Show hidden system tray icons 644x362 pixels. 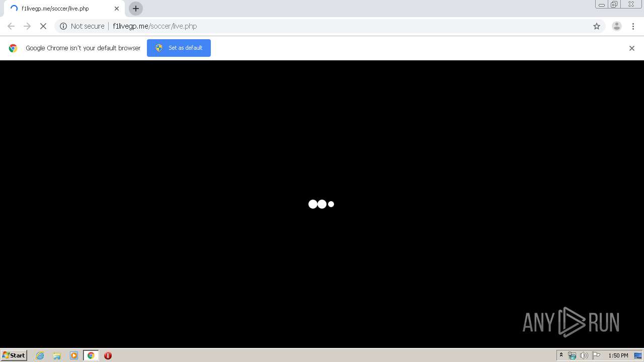[x=561, y=355]
